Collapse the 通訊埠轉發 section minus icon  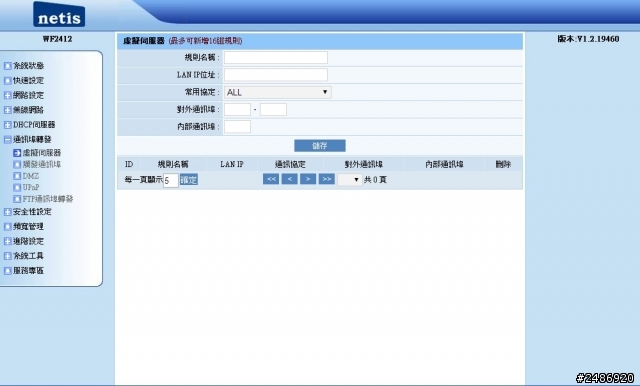(x=7, y=140)
